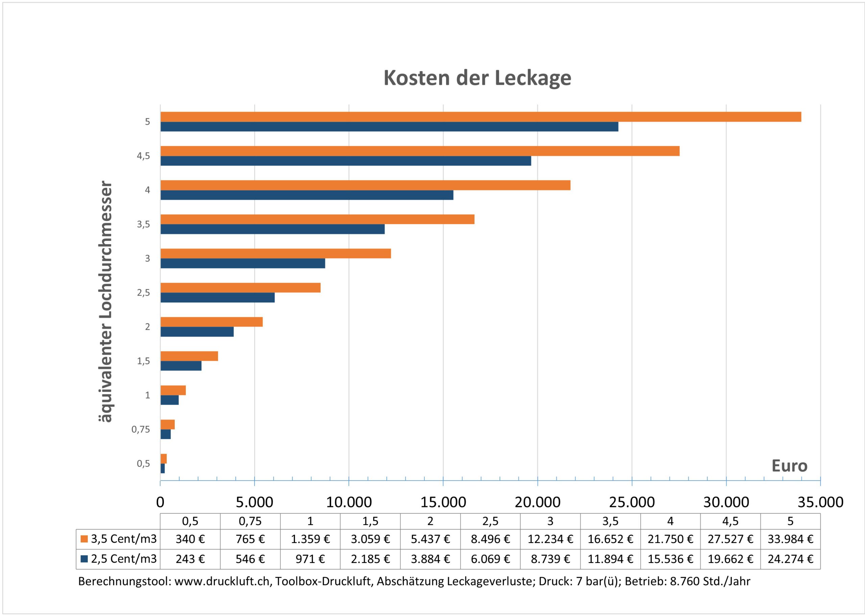Click the 35.000 x-axis label

pyautogui.click(x=820, y=502)
